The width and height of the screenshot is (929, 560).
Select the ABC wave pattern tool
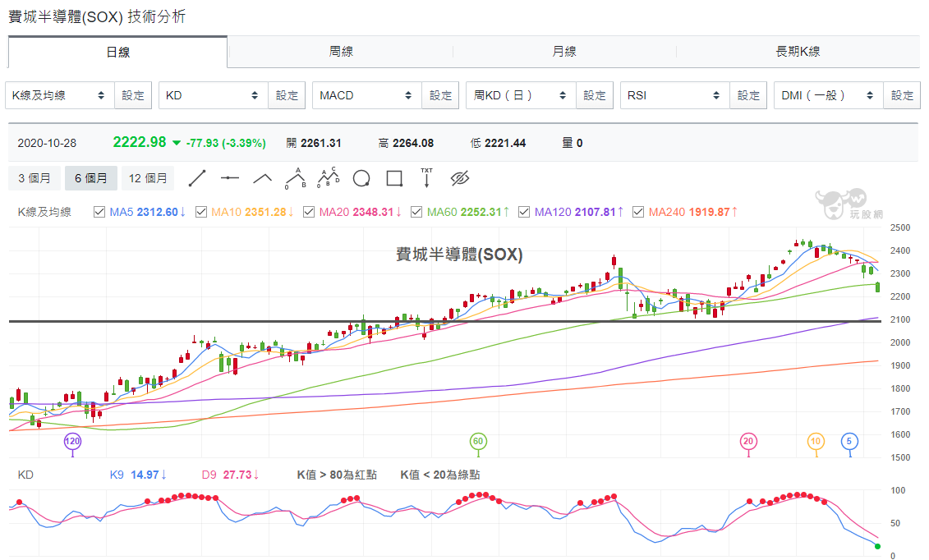tap(296, 178)
